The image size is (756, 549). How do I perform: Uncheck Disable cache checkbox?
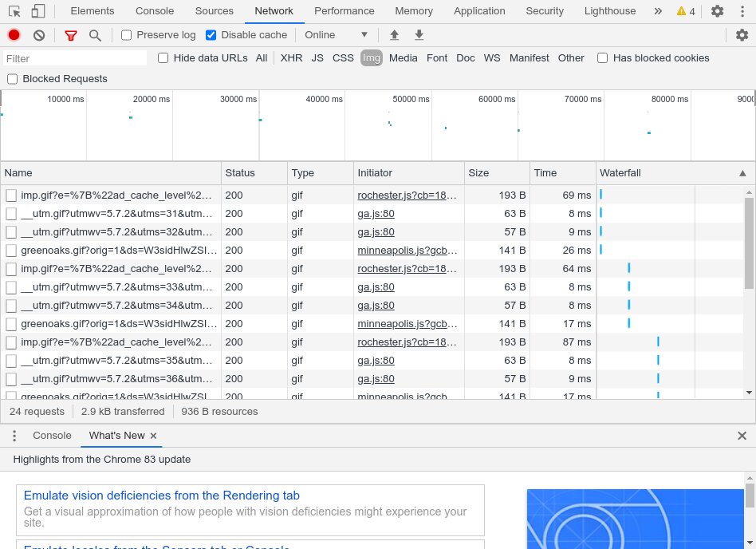(211, 35)
